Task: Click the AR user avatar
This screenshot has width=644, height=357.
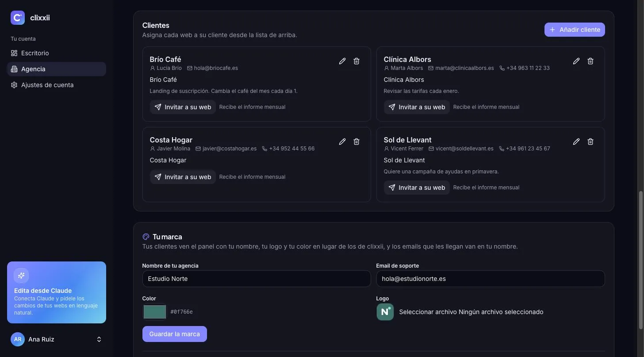Action: (18, 339)
